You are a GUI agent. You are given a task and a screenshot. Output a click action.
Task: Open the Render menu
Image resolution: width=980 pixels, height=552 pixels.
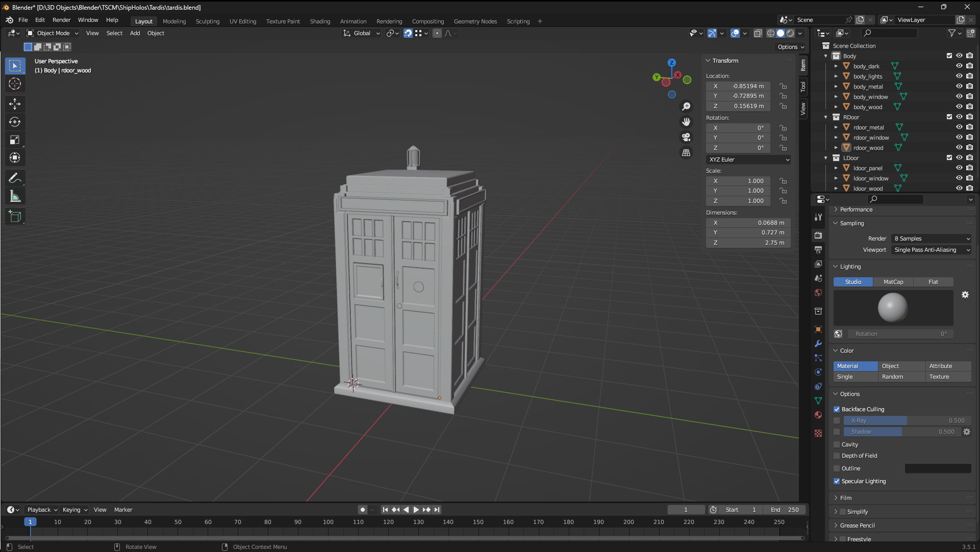click(x=61, y=20)
